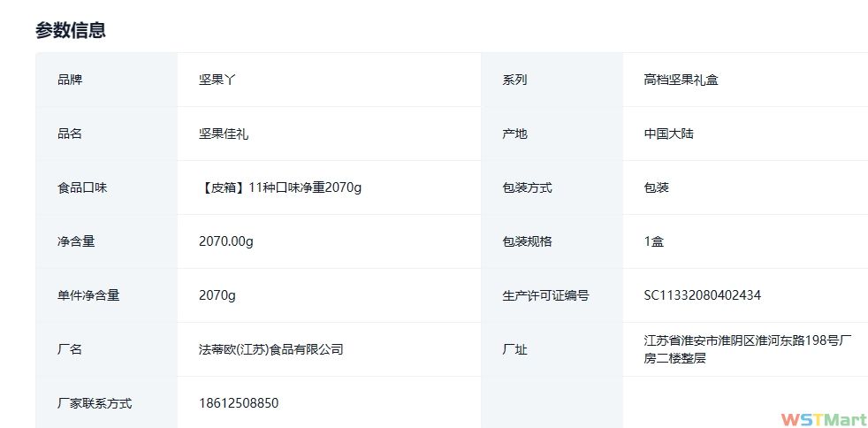Screen dimensions: 868x428
Task: Select the contact phone number 18612508850
Action: (239, 403)
